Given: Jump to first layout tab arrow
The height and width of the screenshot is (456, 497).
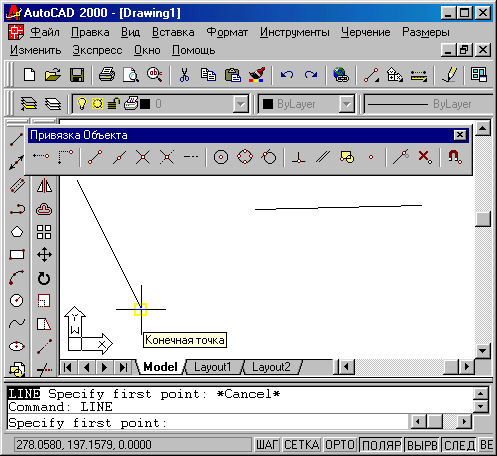Looking at the screenshot, I should click(x=68, y=367).
